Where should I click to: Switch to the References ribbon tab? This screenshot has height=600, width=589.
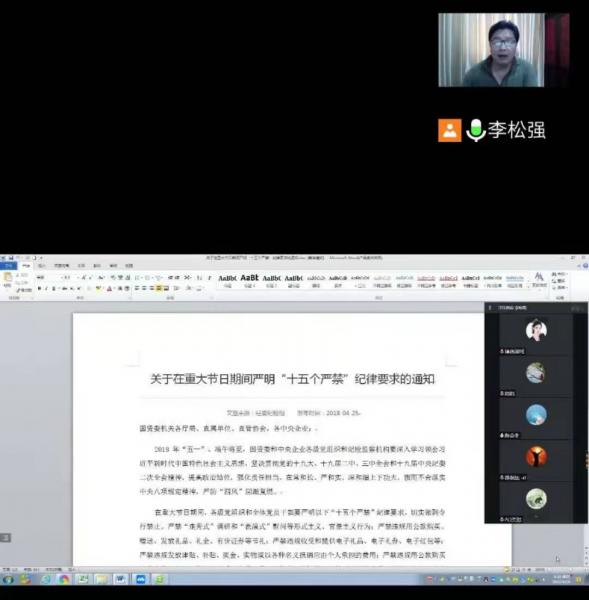click(x=81, y=266)
